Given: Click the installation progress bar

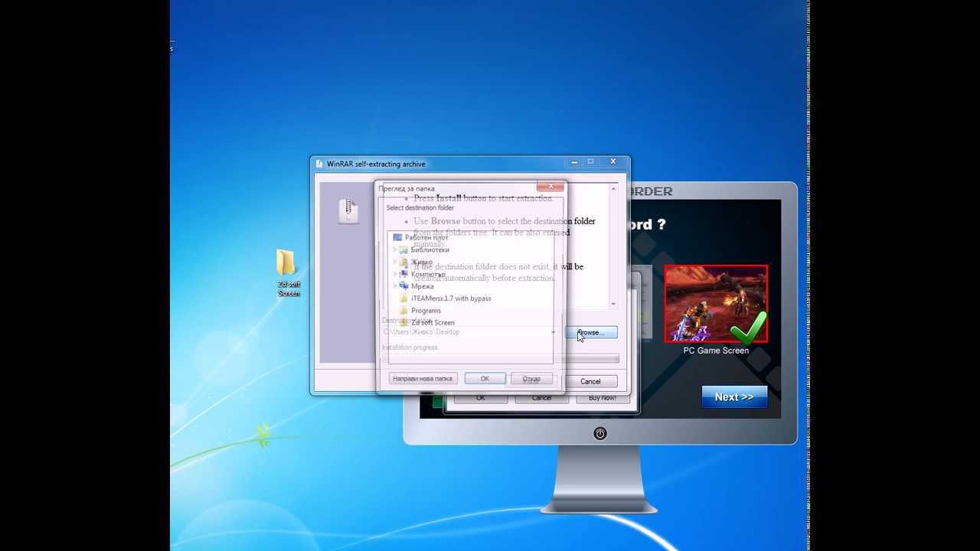Looking at the screenshot, I should (500, 358).
